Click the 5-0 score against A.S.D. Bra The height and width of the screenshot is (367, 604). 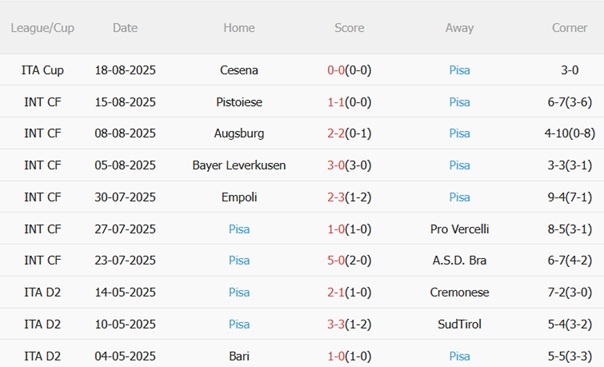pos(336,260)
